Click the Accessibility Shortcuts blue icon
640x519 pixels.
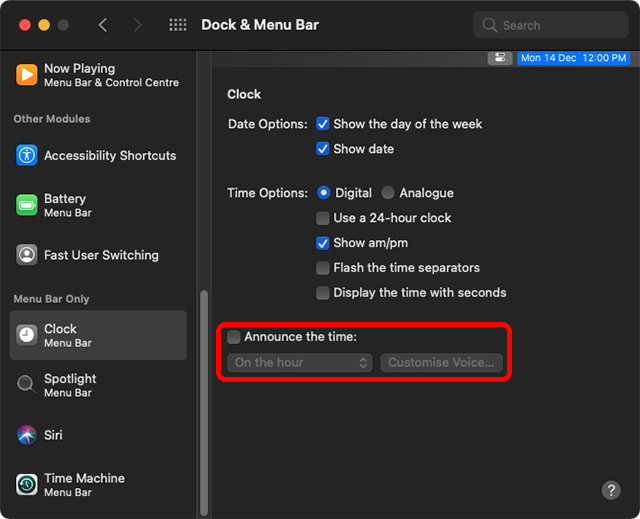[x=27, y=155]
